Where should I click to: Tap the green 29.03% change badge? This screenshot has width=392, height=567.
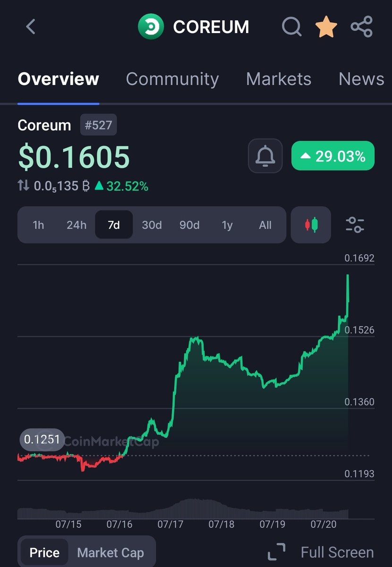point(333,156)
